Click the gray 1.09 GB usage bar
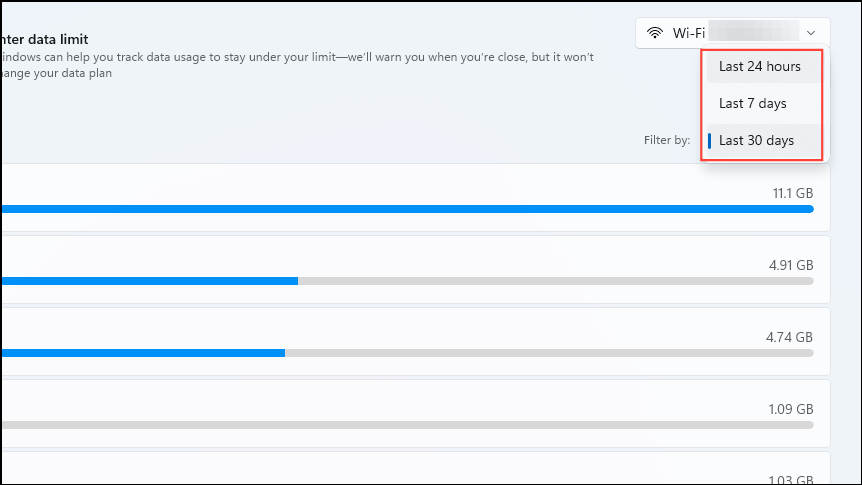Viewport: 862px width, 485px height. [407, 425]
